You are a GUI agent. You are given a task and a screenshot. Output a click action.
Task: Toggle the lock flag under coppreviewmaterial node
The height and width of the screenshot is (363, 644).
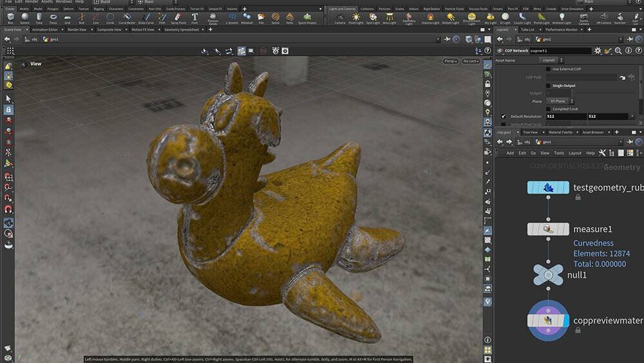pos(578,330)
